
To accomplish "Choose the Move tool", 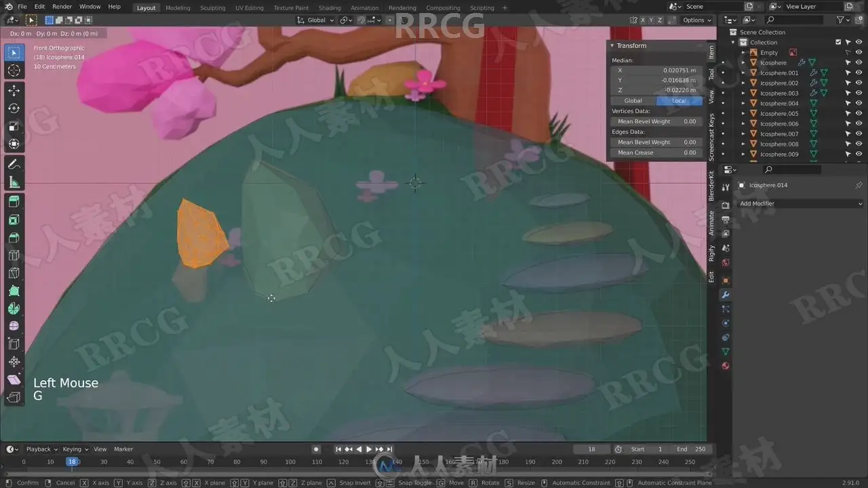I will click(x=14, y=91).
